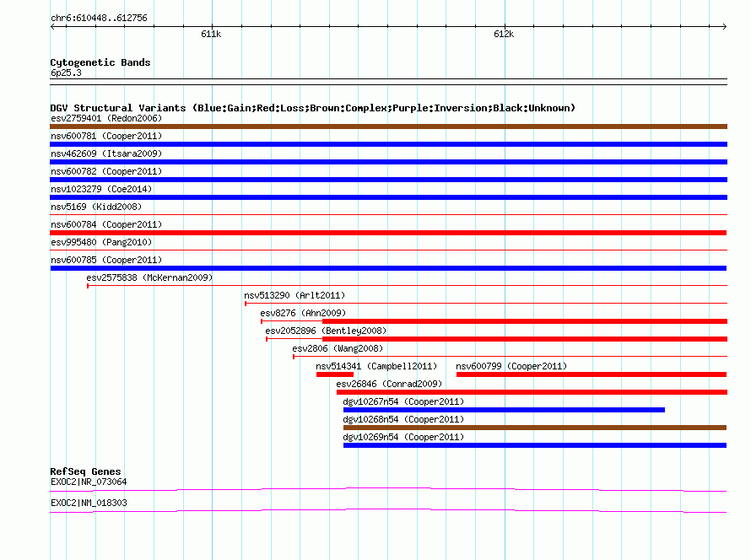Click the nsv600799 (Cooper2011) label

pyautogui.click(x=511, y=366)
